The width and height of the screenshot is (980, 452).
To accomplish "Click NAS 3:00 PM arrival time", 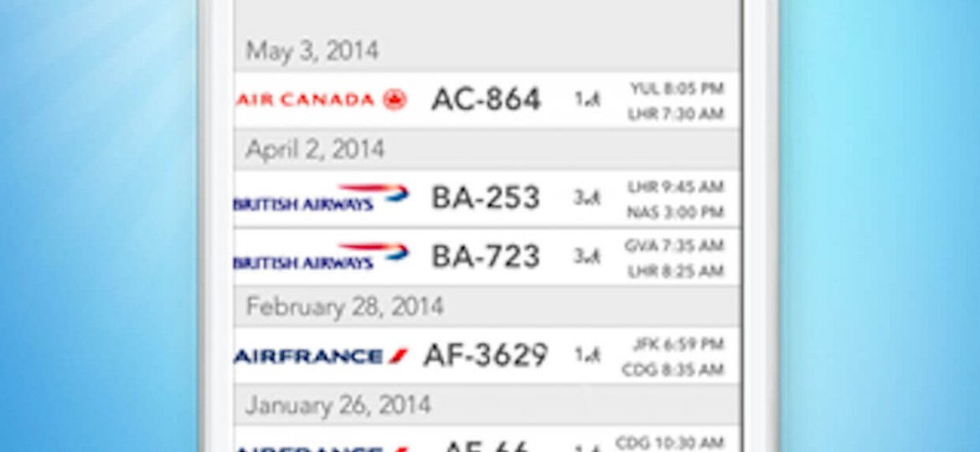I will click(676, 213).
